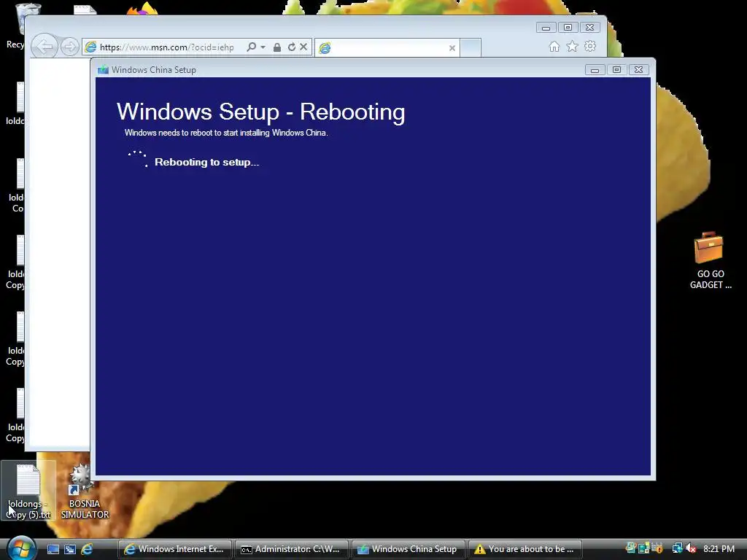Select the GO GO GADGET briefcase desktop icon
The height and width of the screenshot is (560, 747).
click(710, 260)
